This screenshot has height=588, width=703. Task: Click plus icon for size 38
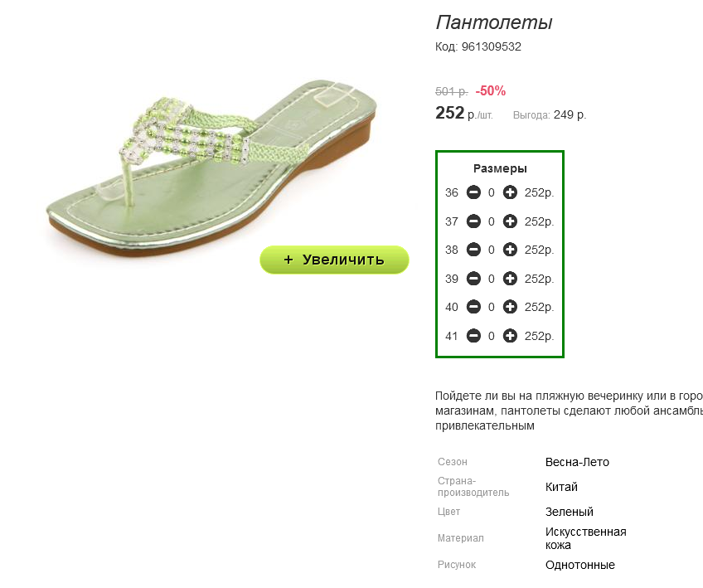coord(510,250)
